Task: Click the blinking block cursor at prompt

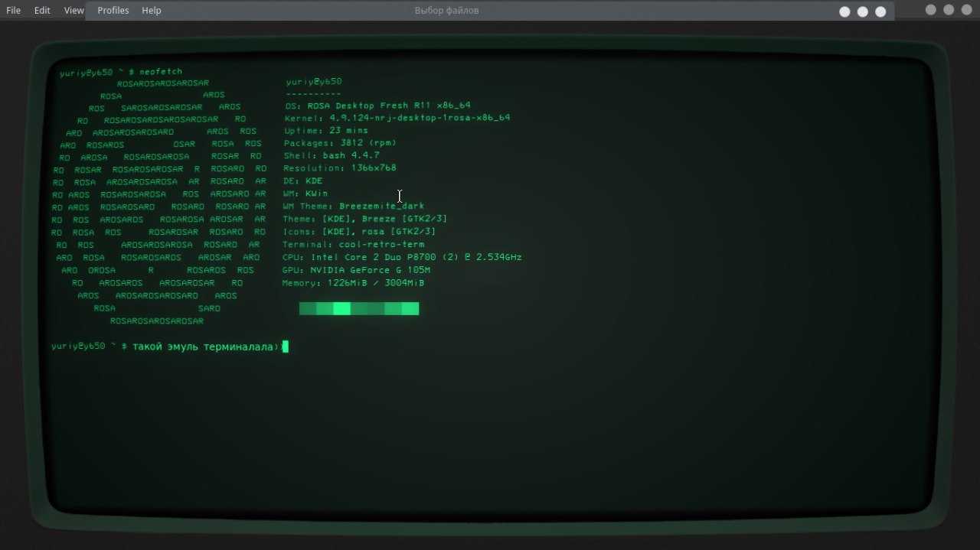Action: pos(285,347)
